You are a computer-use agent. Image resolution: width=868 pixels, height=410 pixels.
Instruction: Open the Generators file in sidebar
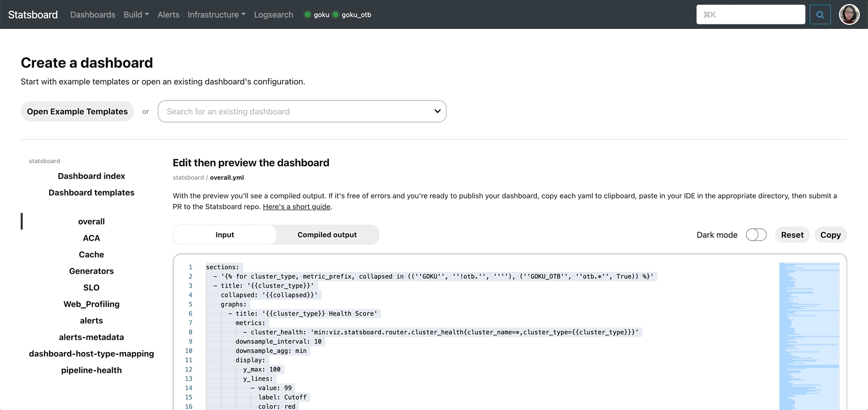91,271
